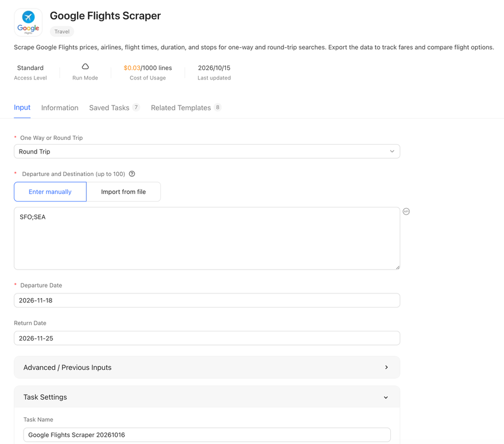Click the API icon next to the text area
This screenshot has width=504, height=444.
point(406,212)
